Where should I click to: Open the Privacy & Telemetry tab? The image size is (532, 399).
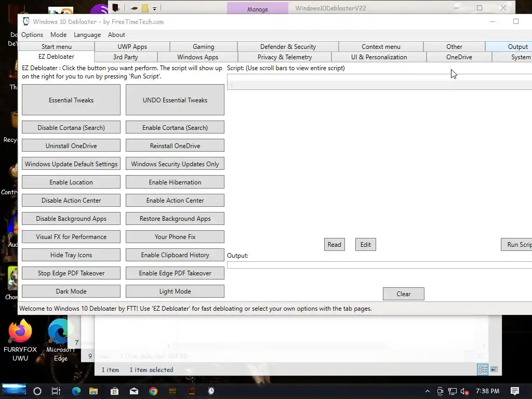click(x=285, y=57)
